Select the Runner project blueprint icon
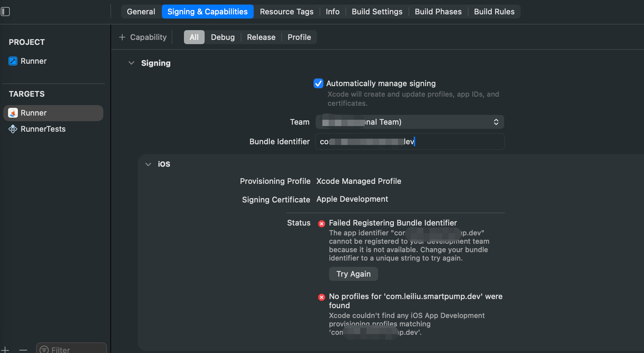Viewport: 644px width, 353px height. point(13,61)
